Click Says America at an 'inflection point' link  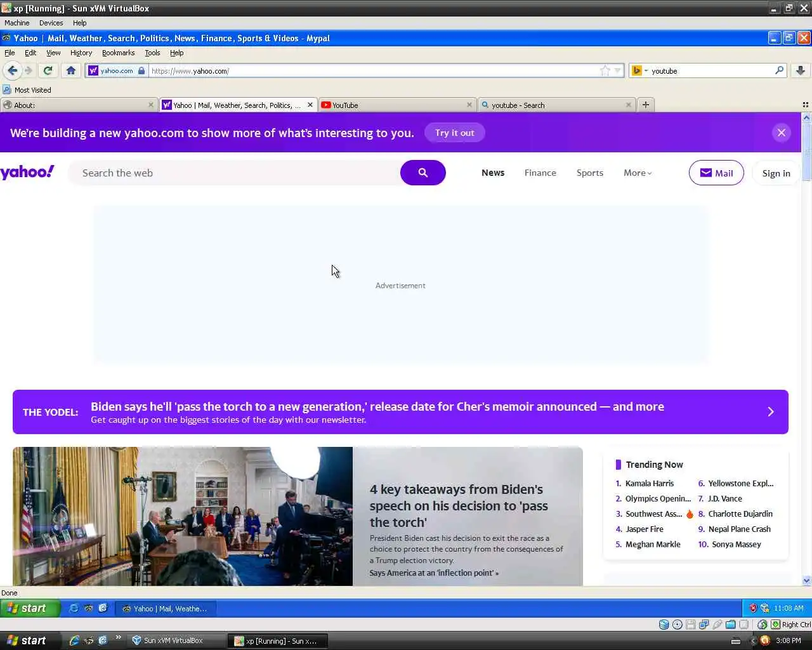tap(434, 573)
